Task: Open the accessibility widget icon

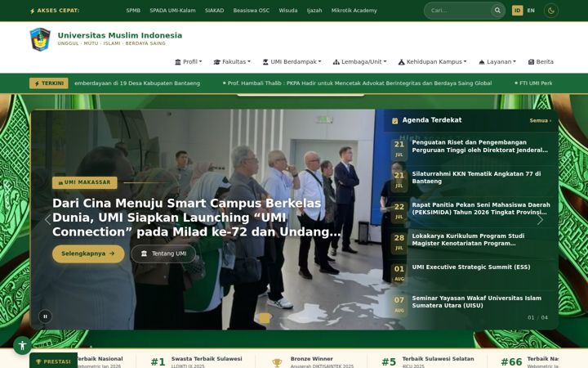Action: click(x=23, y=345)
